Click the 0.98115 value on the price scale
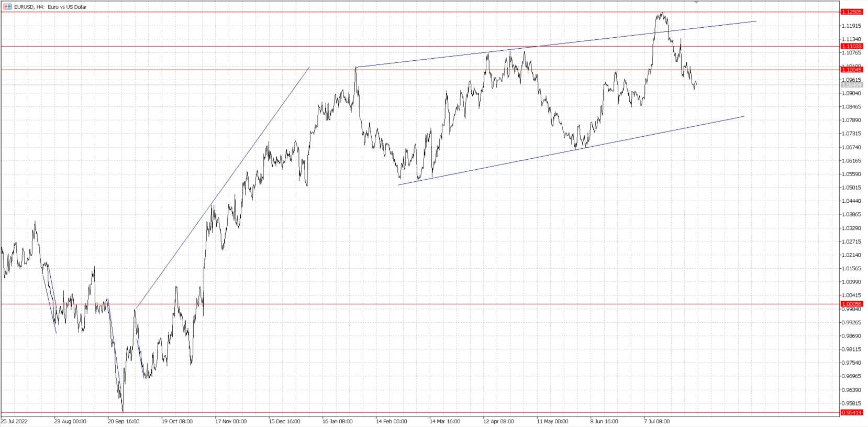Viewport: 868px width, 427px height. [x=851, y=349]
